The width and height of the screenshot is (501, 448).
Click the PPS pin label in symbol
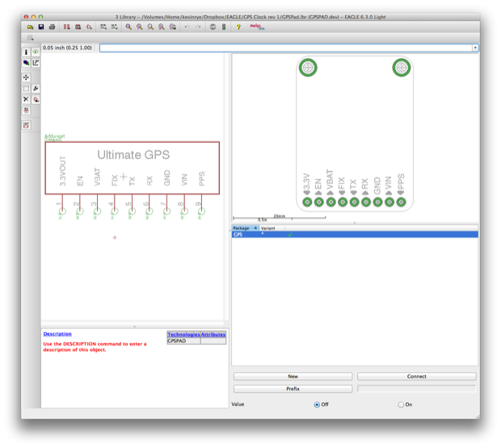tap(202, 178)
